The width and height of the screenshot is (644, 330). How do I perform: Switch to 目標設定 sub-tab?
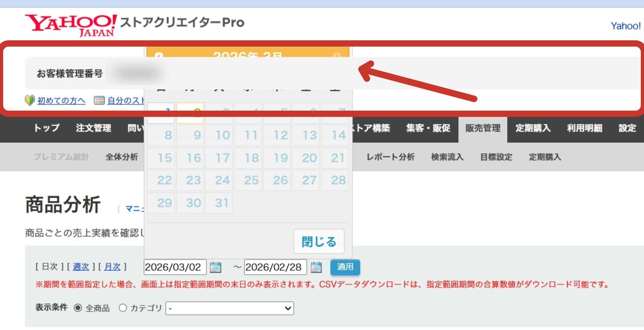pyautogui.click(x=496, y=157)
